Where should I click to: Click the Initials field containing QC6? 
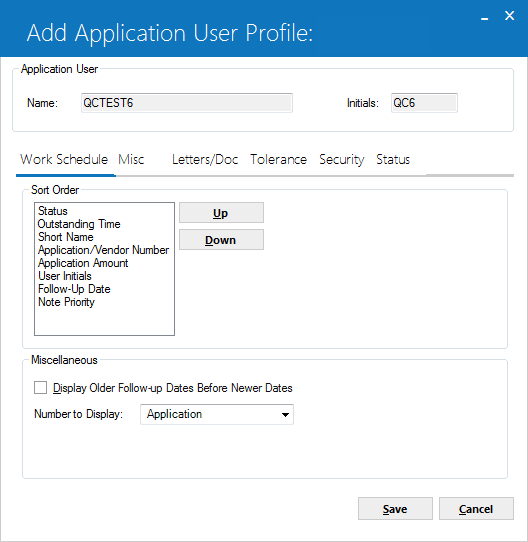[x=424, y=103]
